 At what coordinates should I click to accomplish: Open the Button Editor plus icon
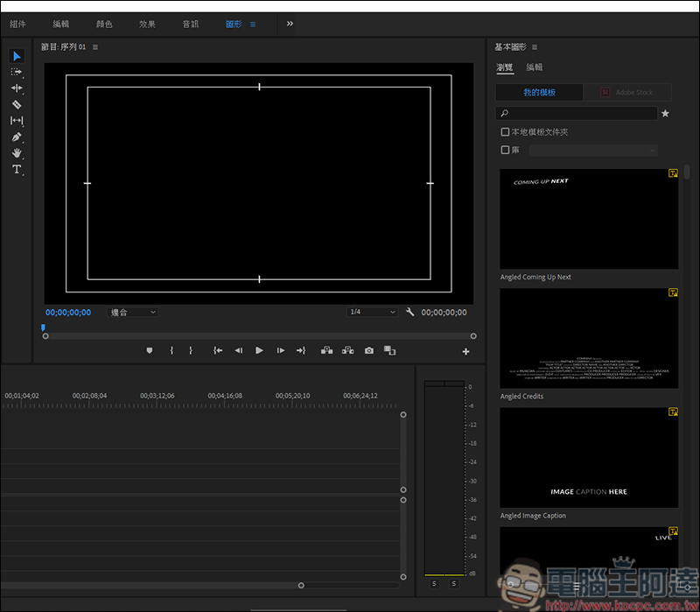[x=465, y=352]
